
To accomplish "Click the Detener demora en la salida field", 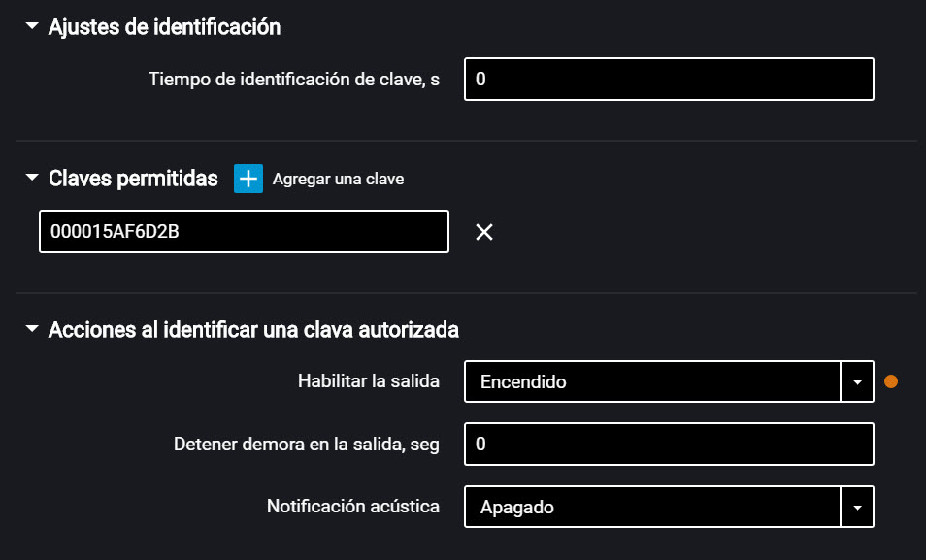I will click(x=669, y=444).
